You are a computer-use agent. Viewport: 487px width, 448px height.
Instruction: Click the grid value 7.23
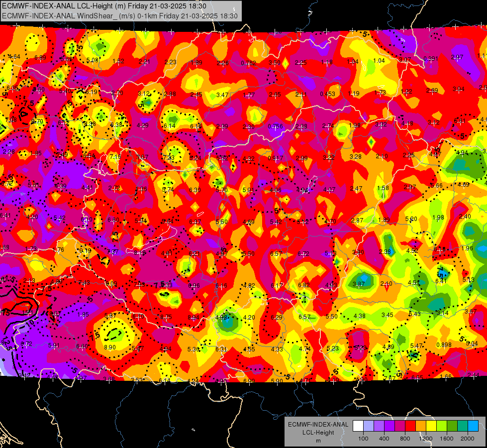169,157
